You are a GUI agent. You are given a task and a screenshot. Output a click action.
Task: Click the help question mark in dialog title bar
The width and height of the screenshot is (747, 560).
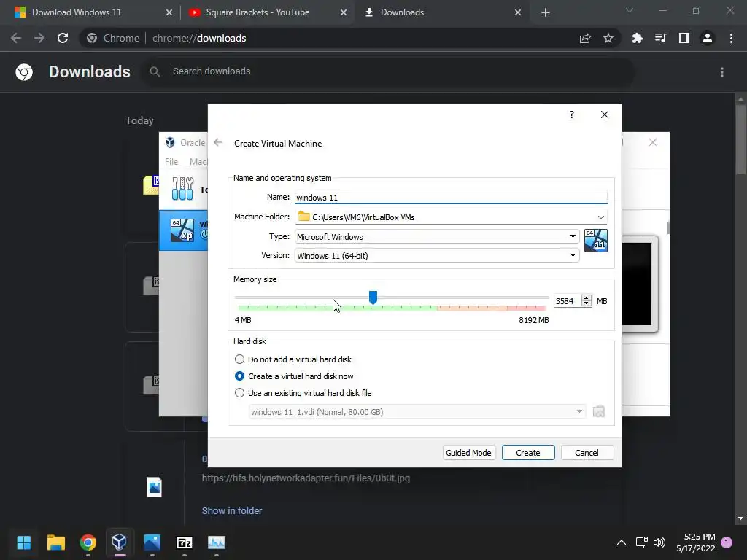click(572, 114)
